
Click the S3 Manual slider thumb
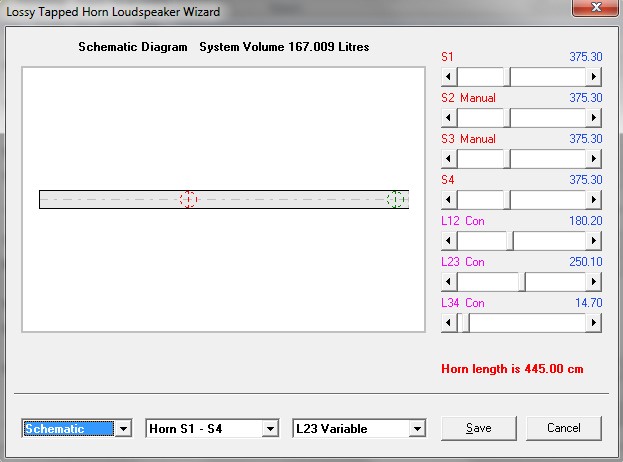507,159
